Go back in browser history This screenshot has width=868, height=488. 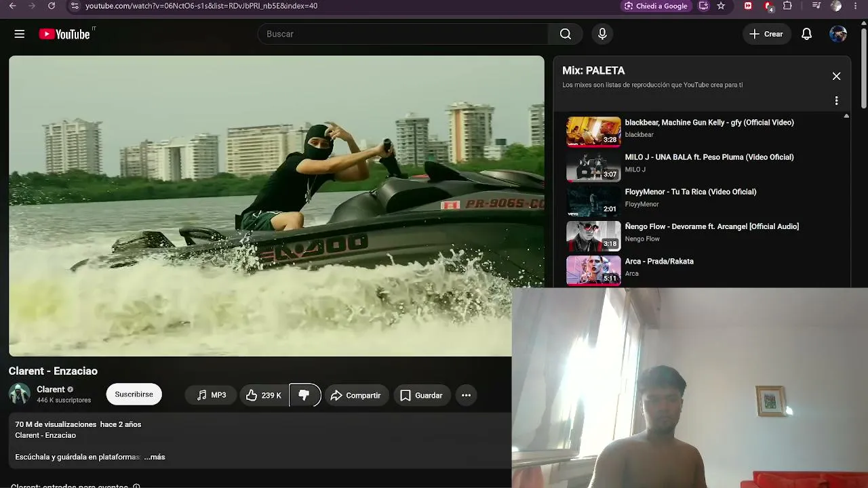pos(12,6)
